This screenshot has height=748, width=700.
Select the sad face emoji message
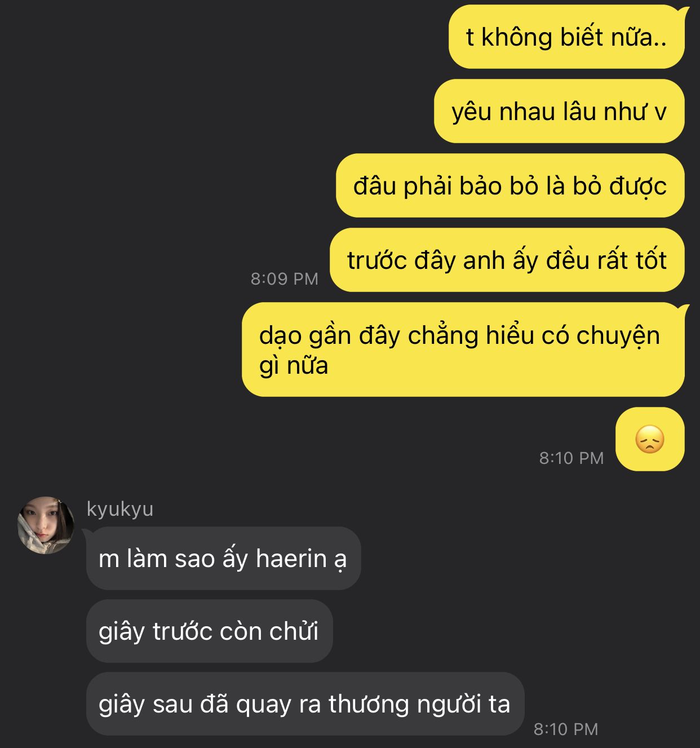click(x=650, y=439)
